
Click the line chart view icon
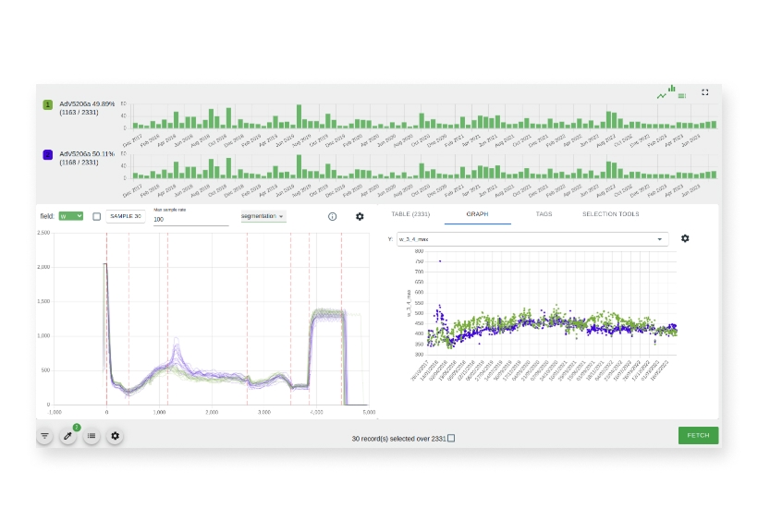(x=662, y=94)
